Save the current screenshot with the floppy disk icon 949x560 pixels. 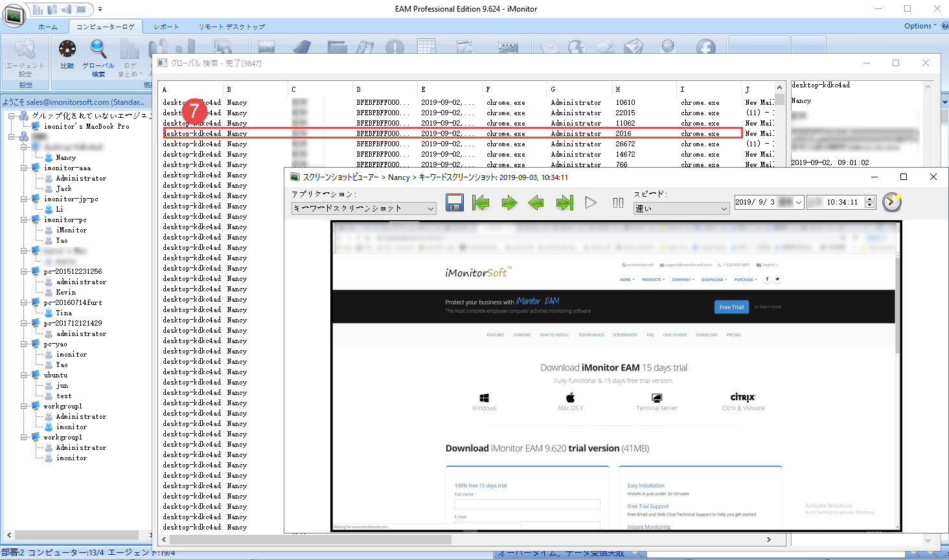pyautogui.click(x=455, y=203)
